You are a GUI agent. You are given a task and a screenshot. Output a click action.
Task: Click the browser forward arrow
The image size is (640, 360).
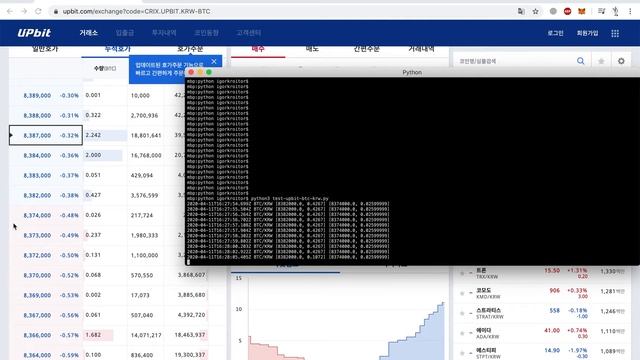[x=24, y=11]
